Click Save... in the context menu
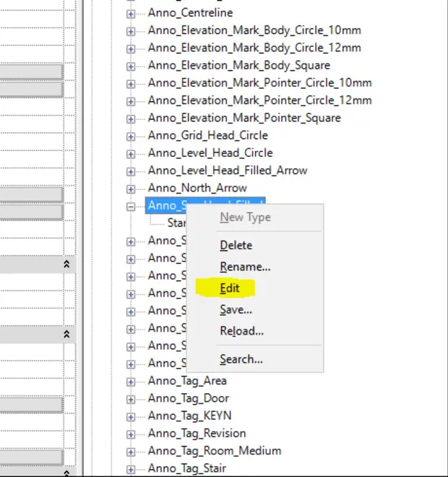 [x=236, y=309]
